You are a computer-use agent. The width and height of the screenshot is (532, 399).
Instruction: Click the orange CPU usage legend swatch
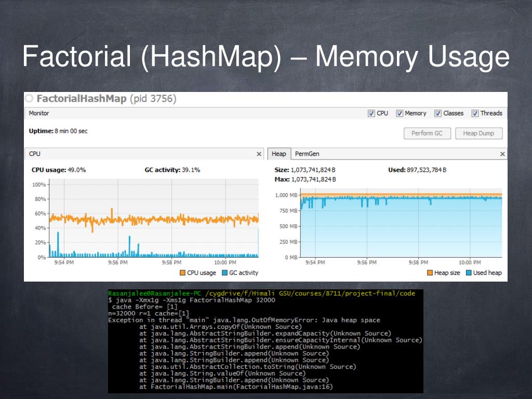(183, 273)
